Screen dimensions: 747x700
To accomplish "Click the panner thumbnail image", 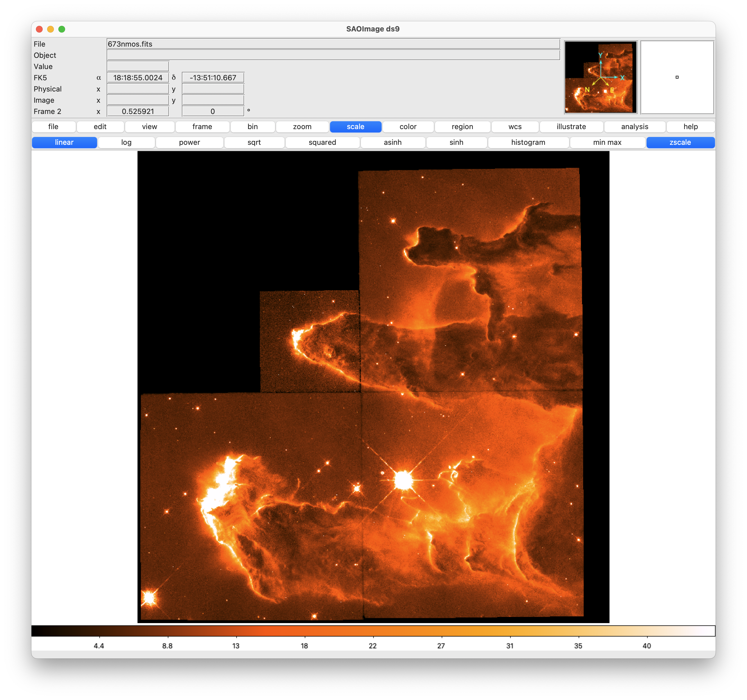I will click(x=601, y=77).
